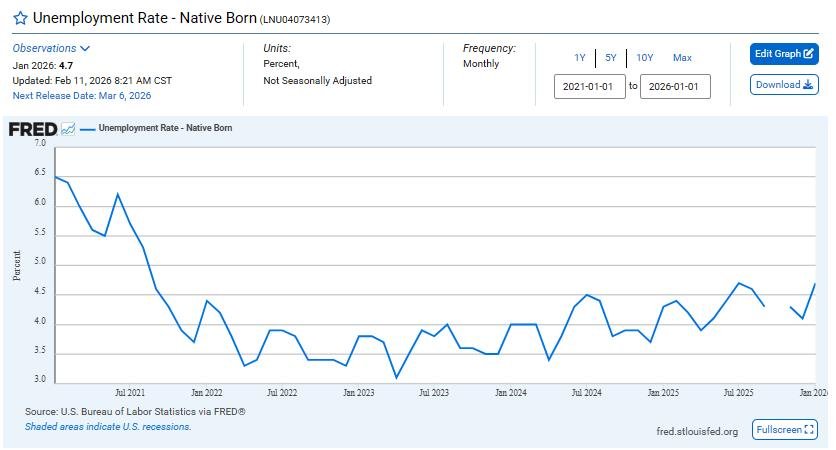This screenshot has width=836, height=450.
Task: Click Shaded areas indicate U.S. recessions
Action: point(108,427)
